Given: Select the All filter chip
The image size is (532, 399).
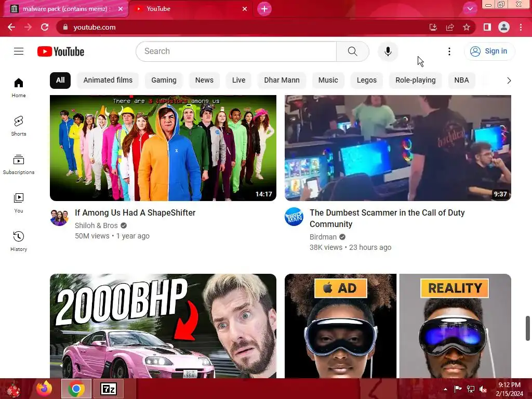Looking at the screenshot, I should coord(60,80).
